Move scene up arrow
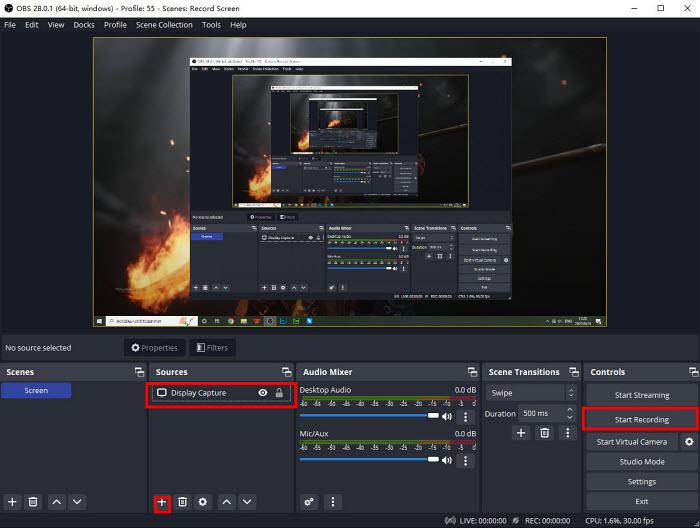Screen dimensions: 700x528 [57, 502]
